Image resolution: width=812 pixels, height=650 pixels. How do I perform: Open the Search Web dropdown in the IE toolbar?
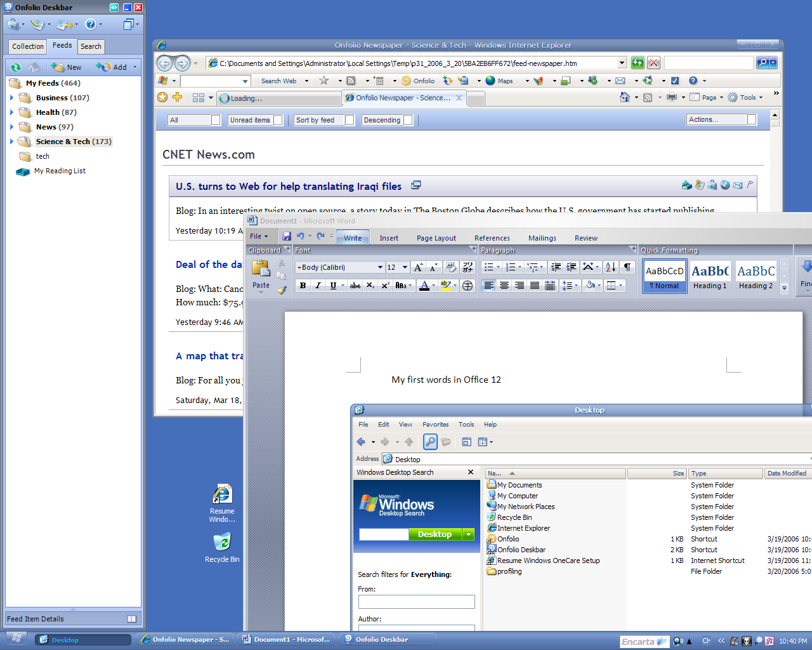point(306,81)
